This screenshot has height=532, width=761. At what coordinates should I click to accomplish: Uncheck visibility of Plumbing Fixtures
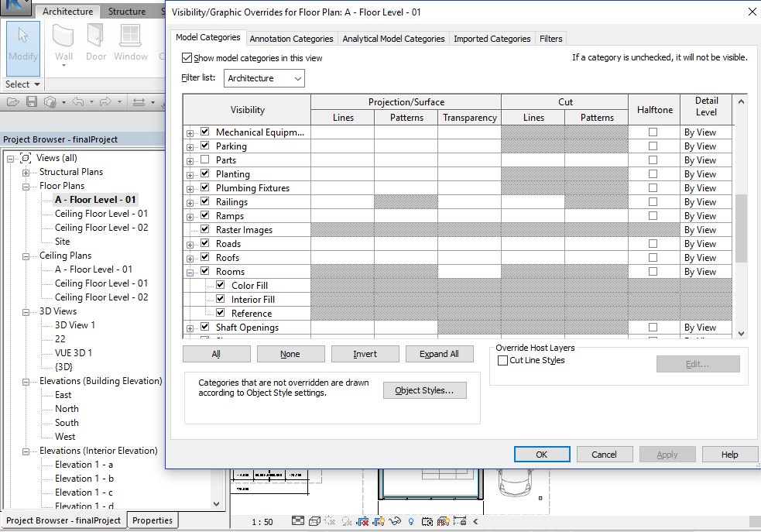[x=205, y=187]
